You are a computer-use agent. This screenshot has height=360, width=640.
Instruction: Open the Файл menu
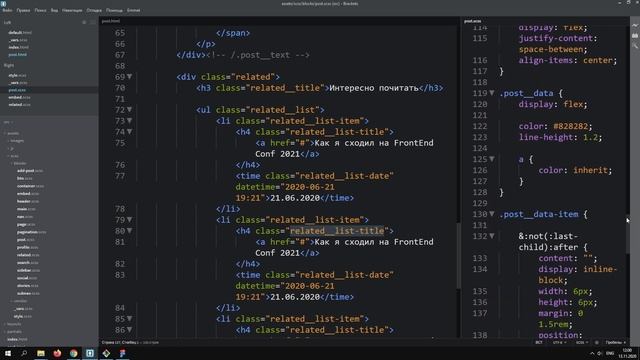tap(7, 10)
